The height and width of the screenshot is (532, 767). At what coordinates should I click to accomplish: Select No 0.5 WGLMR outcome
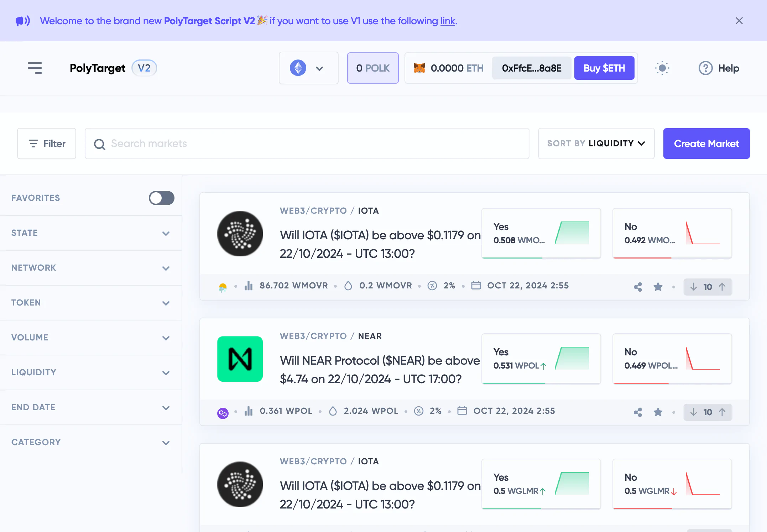[672, 484]
